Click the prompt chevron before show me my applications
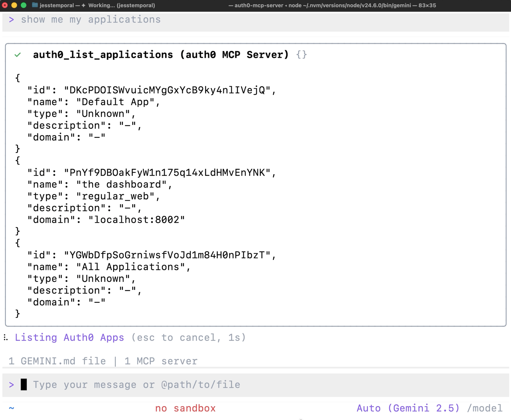The height and width of the screenshot is (420, 511). pyautogui.click(x=11, y=19)
